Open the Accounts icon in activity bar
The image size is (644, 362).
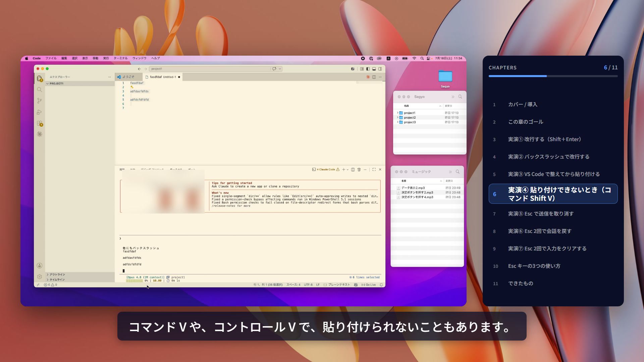tap(40, 265)
